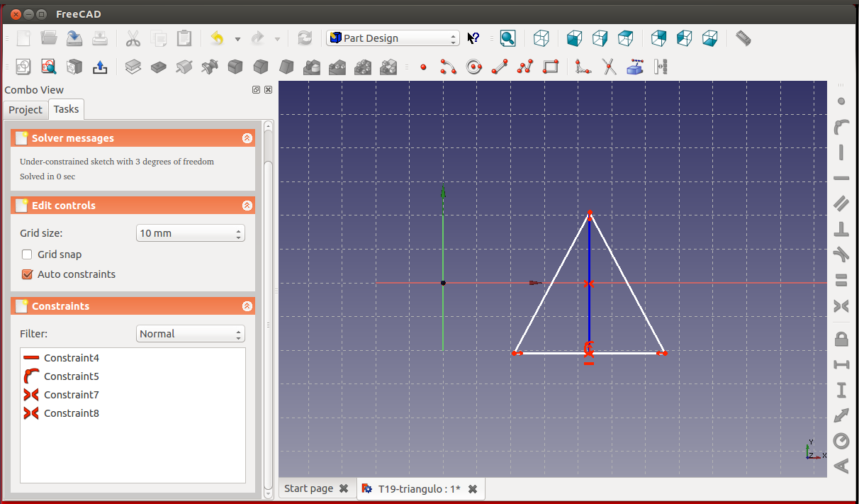Activate the trim edge tool
859x504 pixels.
pyautogui.click(x=609, y=67)
